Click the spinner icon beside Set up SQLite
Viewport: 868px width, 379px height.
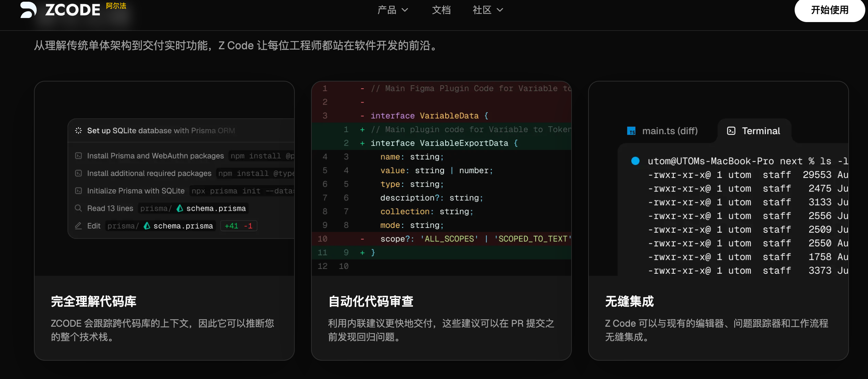78,130
